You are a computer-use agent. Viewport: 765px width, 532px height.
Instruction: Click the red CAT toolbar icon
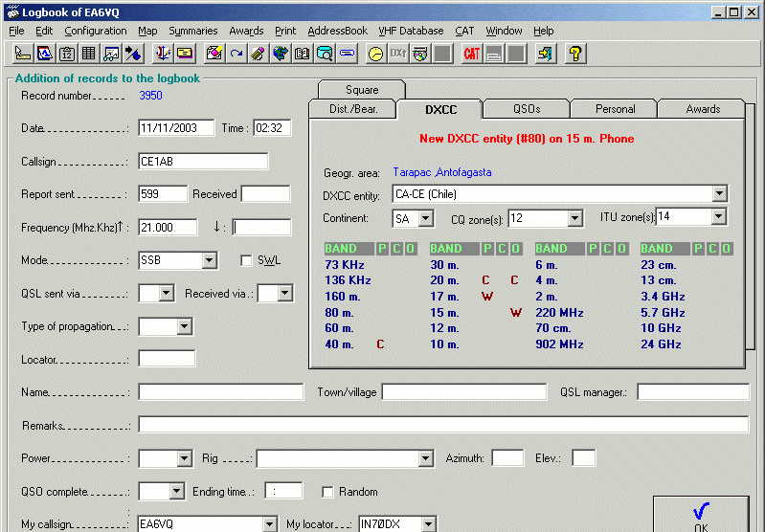471,54
